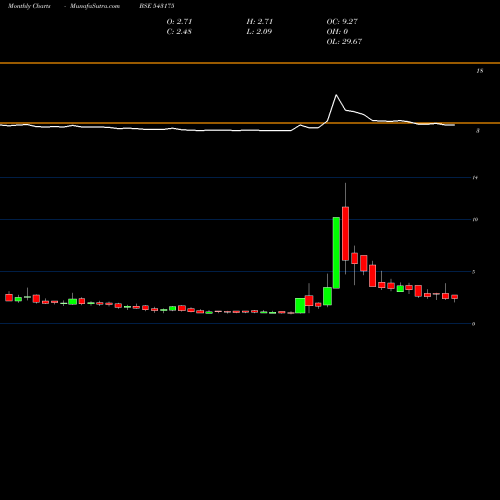Click the close value C: 2.48
The image size is (500, 500).
point(179,32)
